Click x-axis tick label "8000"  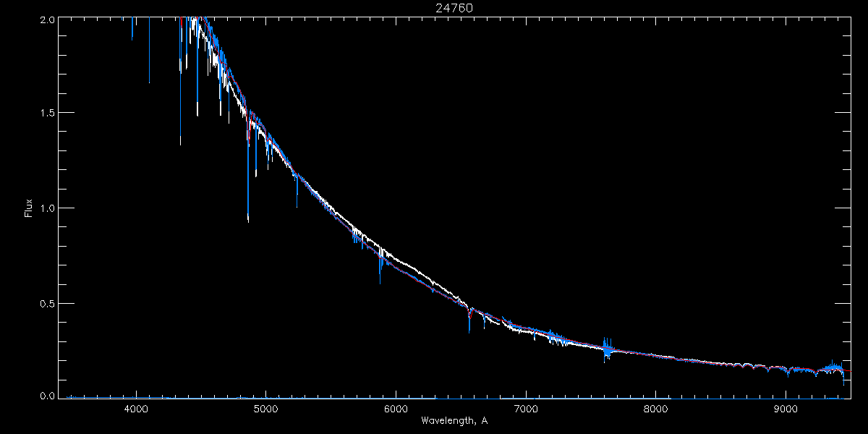[656, 408]
